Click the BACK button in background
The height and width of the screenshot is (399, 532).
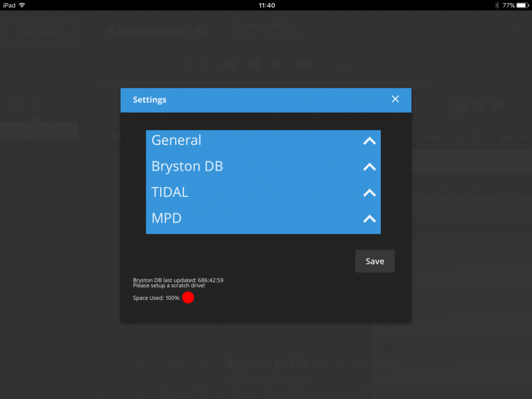click(514, 138)
